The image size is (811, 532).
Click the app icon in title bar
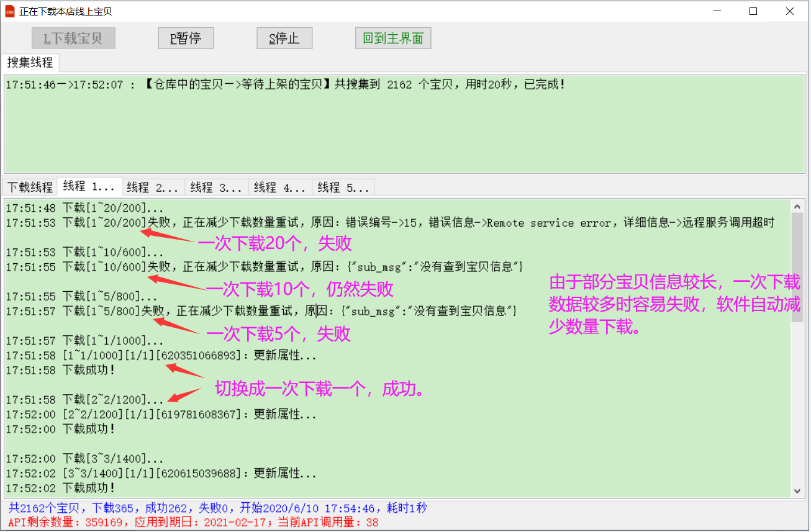point(9,11)
